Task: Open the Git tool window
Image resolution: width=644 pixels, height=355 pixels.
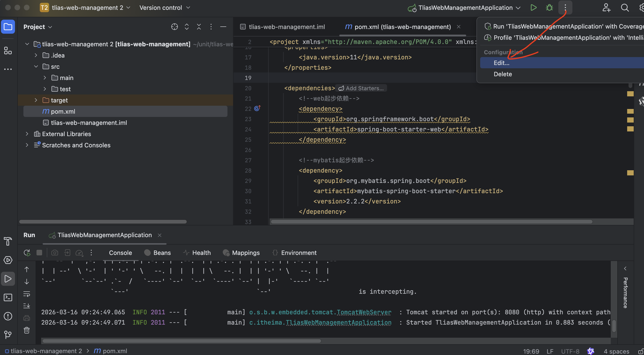Action: 8,334
